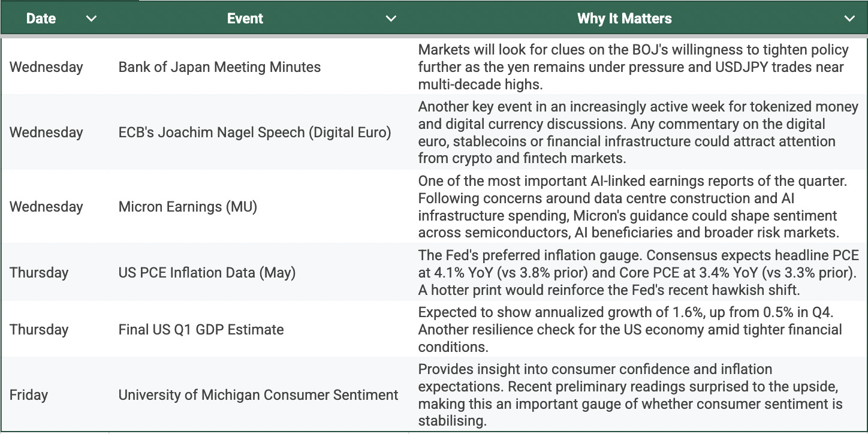Screen dimensions: 868x434
Task: Select the Friday date cell
Action: (29, 395)
